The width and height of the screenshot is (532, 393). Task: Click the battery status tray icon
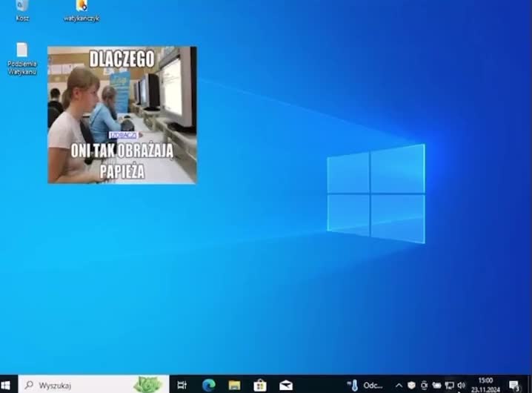436,385
